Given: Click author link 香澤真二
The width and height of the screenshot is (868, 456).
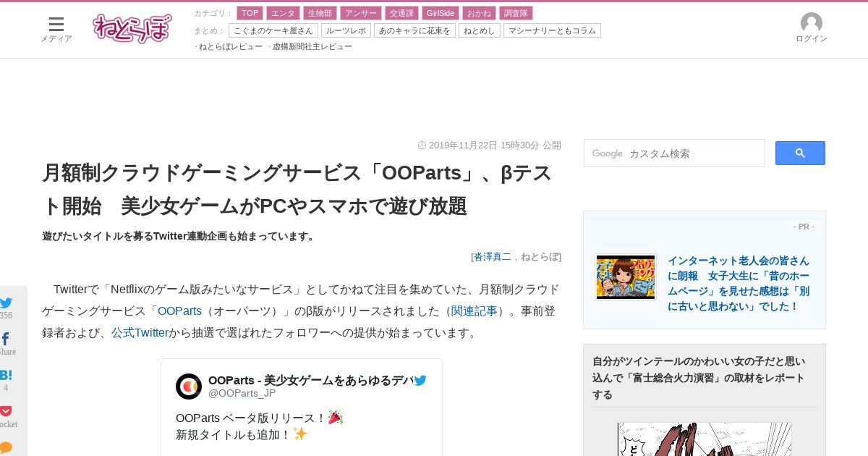Looking at the screenshot, I should 493,256.
